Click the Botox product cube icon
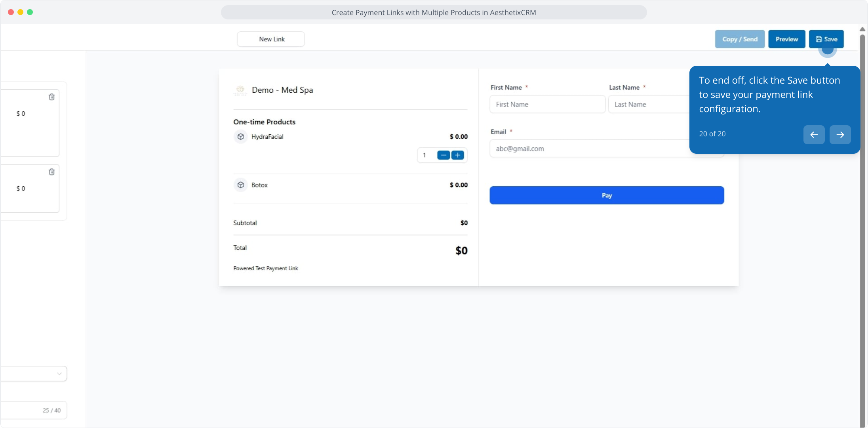 (x=240, y=185)
